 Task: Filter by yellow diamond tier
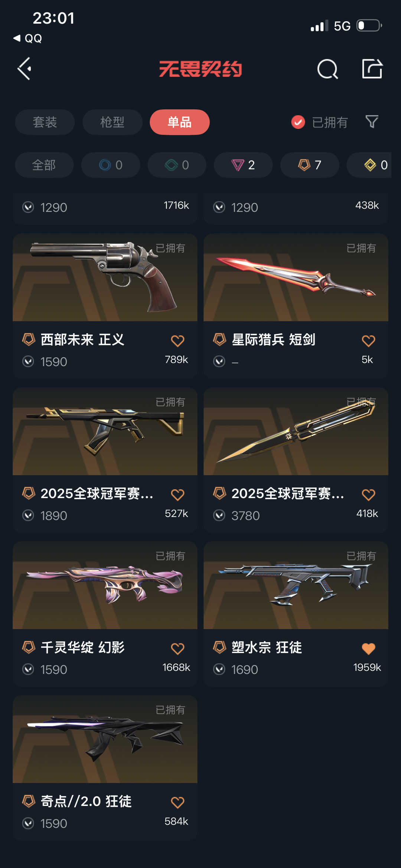[x=369, y=165]
